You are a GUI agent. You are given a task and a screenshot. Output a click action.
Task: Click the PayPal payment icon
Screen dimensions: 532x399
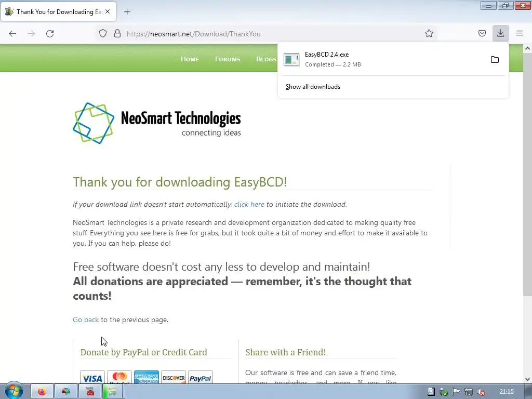(200, 377)
